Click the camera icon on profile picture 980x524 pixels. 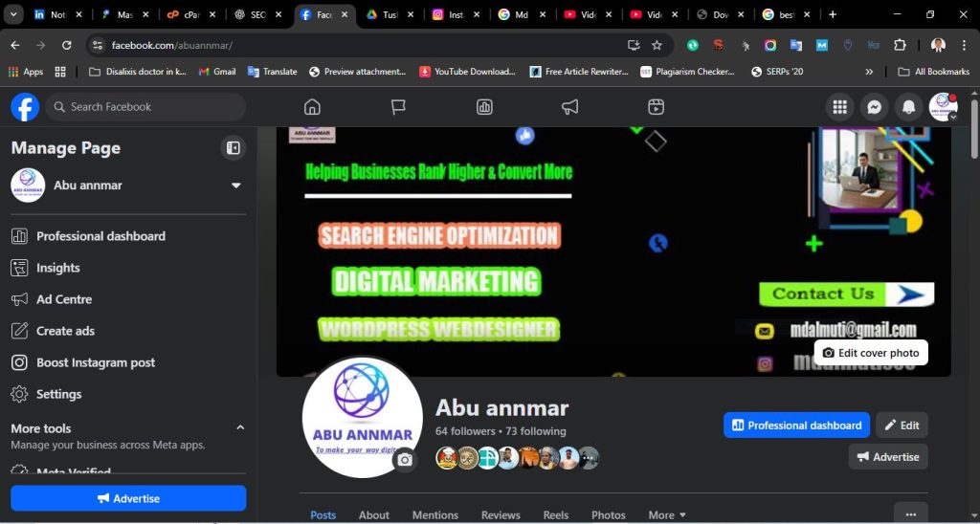[x=405, y=460]
